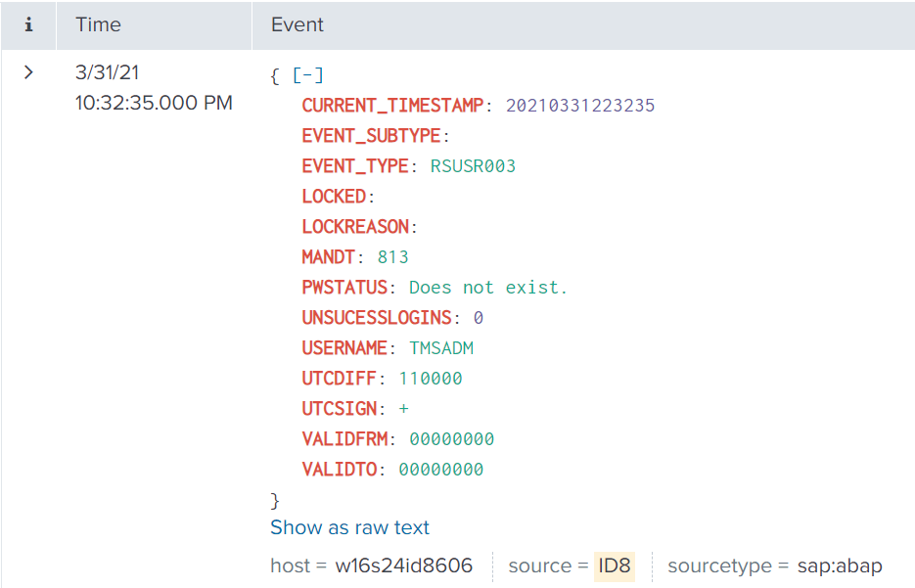Collapse the JSON object using [-] toggle
This screenshot has height=588, width=915.
308,76
